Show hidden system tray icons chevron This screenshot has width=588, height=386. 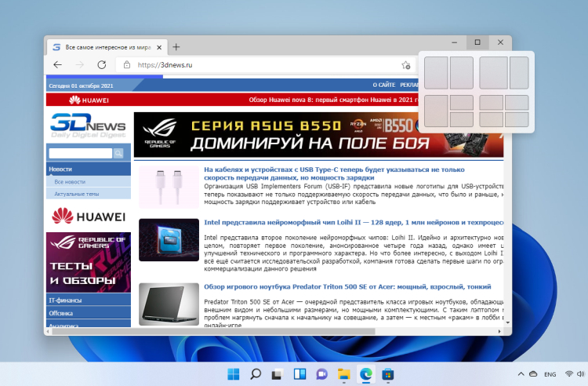coord(518,374)
